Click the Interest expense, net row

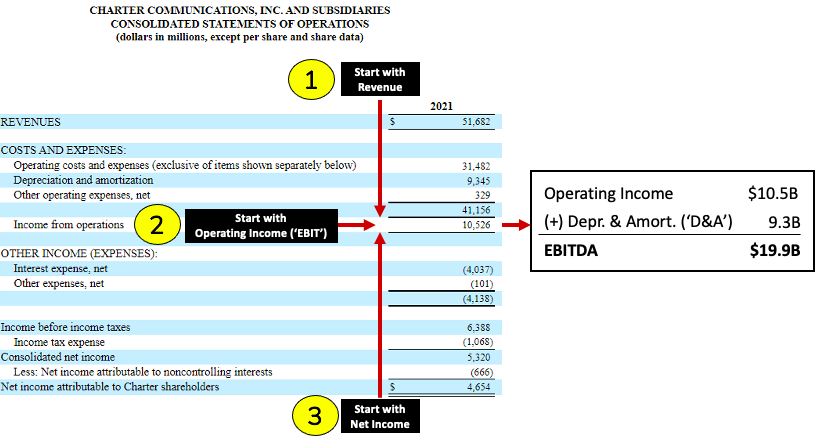(x=60, y=269)
